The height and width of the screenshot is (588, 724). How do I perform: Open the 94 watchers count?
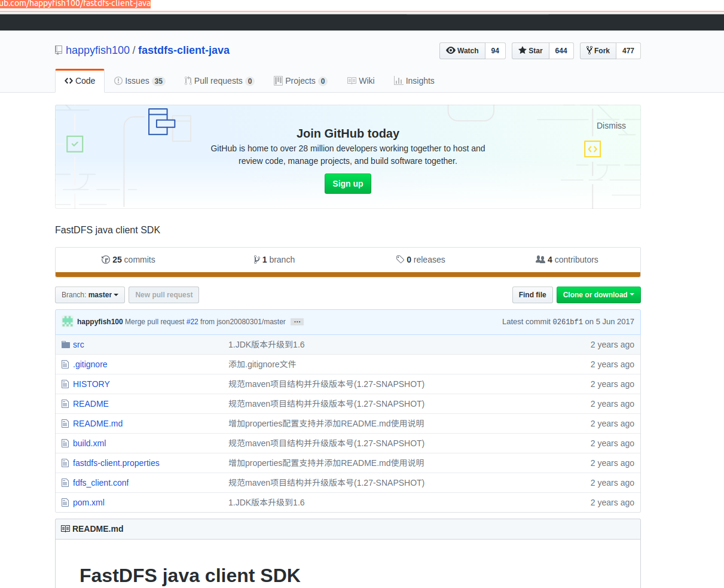[x=495, y=51]
